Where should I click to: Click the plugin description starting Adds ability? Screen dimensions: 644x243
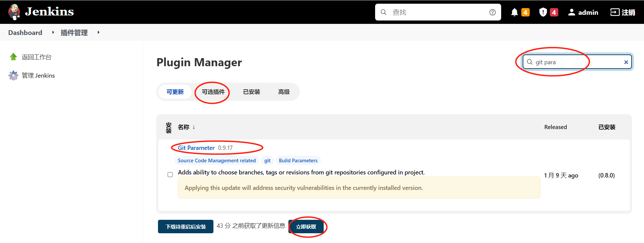[x=301, y=172]
